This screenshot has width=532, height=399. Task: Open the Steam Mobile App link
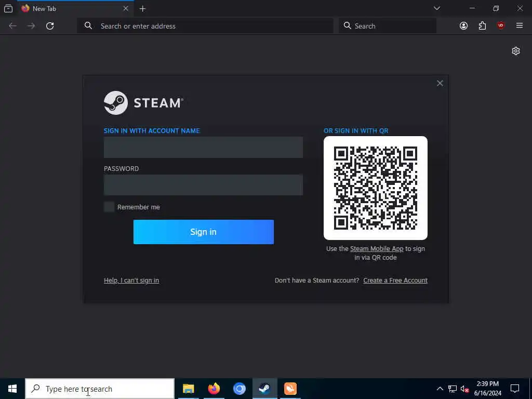(377, 249)
